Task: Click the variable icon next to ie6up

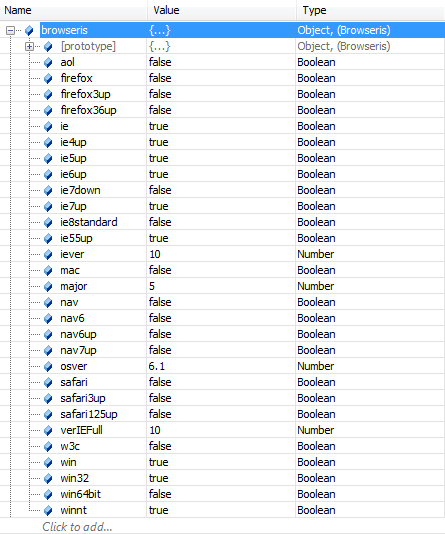Action: click(x=48, y=175)
